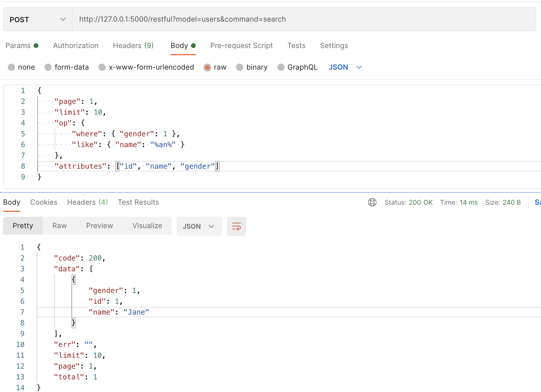Image resolution: width=541 pixels, height=392 pixels.
Task: Show the response Preview view
Action: [99, 226]
